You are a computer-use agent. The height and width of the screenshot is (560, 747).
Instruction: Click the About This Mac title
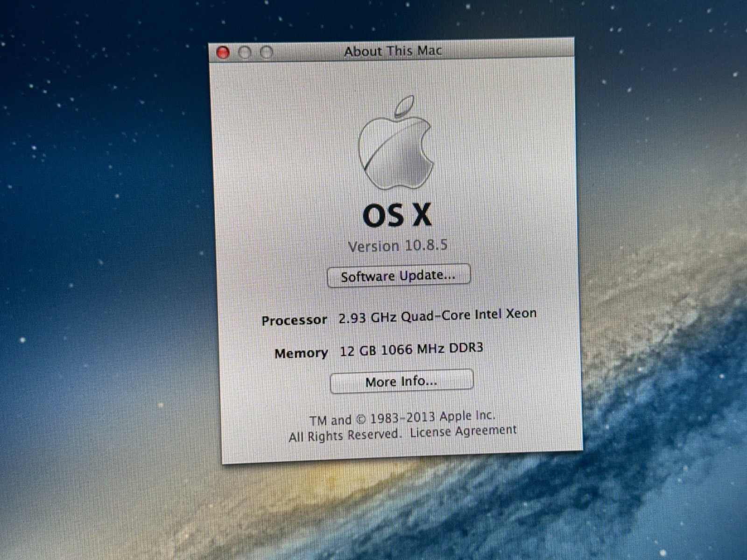tap(393, 50)
